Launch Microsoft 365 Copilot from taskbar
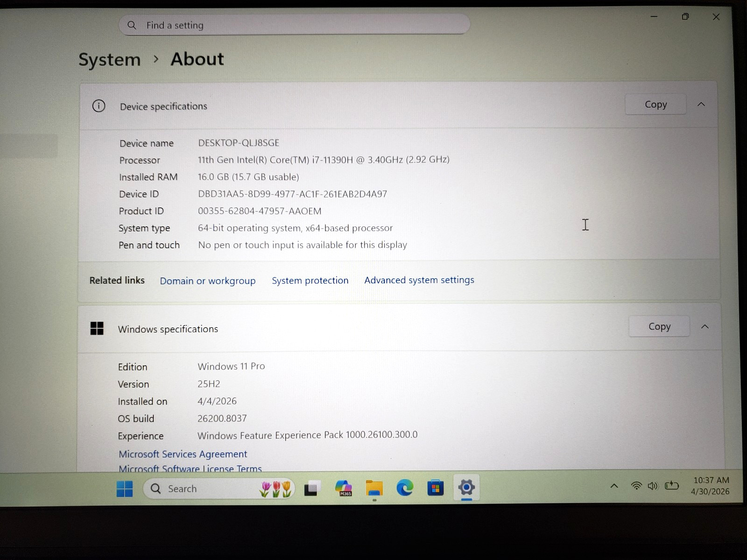747x560 pixels. 344,488
